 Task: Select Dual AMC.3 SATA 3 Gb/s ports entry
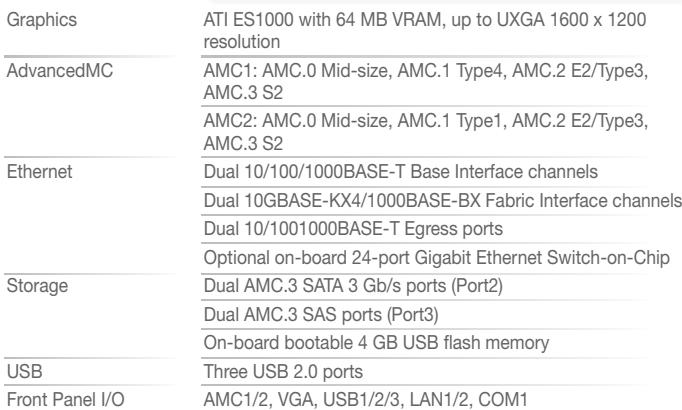(353, 286)
